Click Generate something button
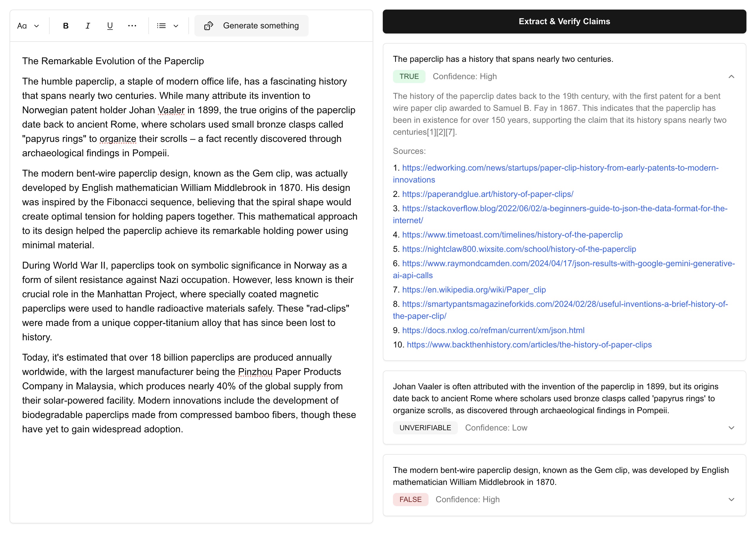The width and height of the screenshot is (756, 533). pyautogui.click(x=260, y=26)
